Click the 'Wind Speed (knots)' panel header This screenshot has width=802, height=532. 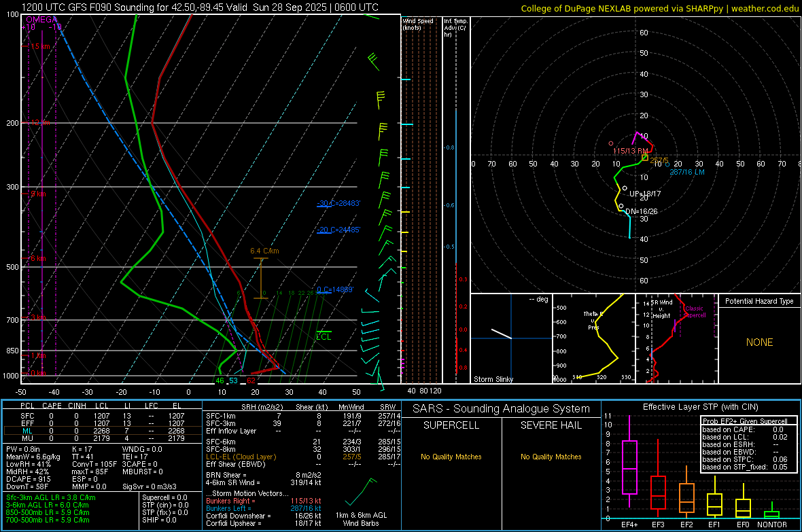point(418,24)
